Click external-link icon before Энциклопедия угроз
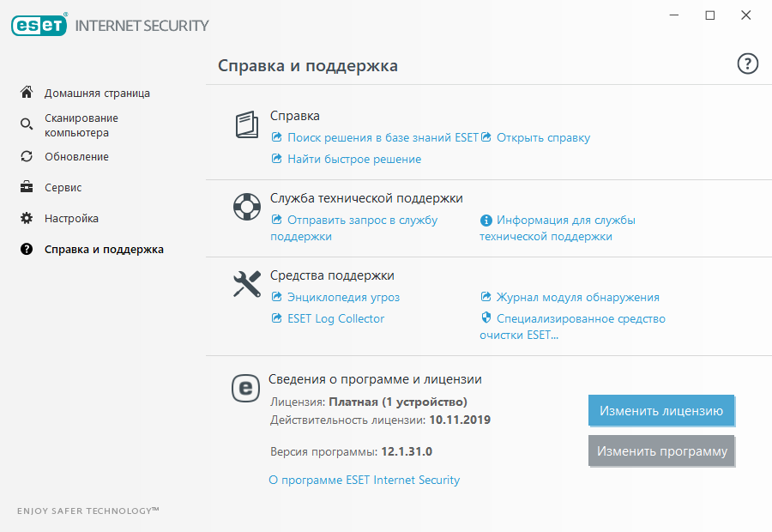This screenshot has height=532, width=772. [277, 297]
